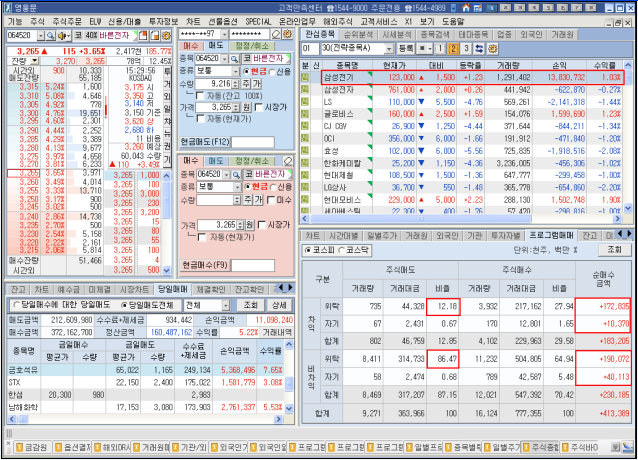Click the stock search magnifier beside 064520 in quote panel
The image size is (638, 460).
50,36
